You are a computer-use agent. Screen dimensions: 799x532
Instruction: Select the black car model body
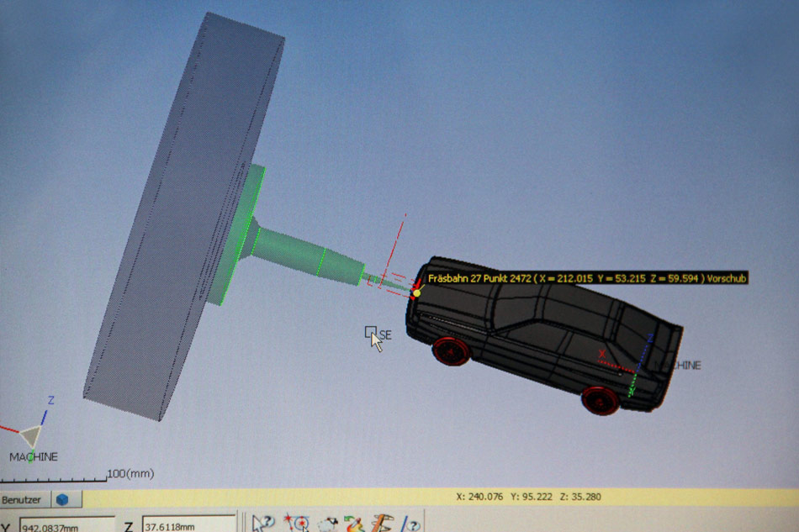544,334
